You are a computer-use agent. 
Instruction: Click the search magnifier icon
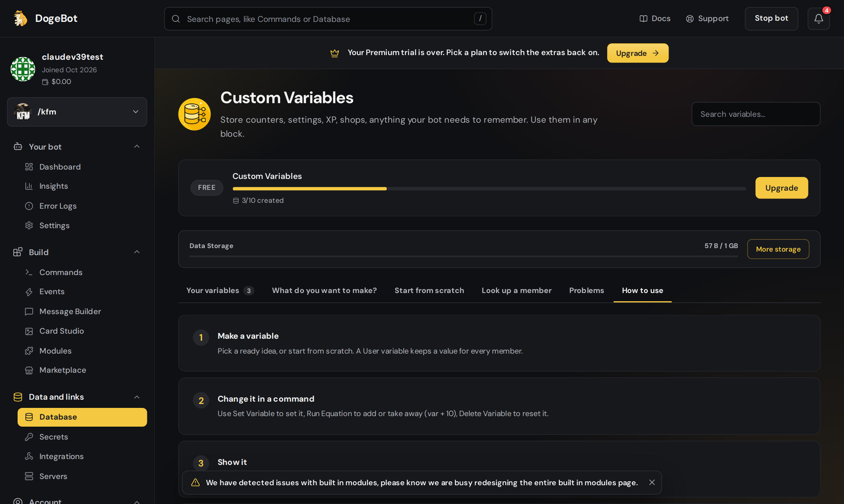pyautogui.click(x=176, y=19)
